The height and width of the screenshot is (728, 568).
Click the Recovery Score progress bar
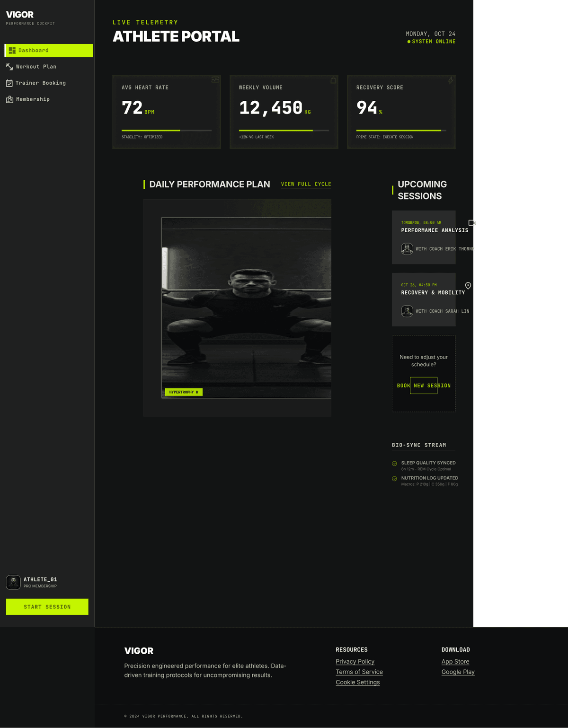click(x=401, y=131)
